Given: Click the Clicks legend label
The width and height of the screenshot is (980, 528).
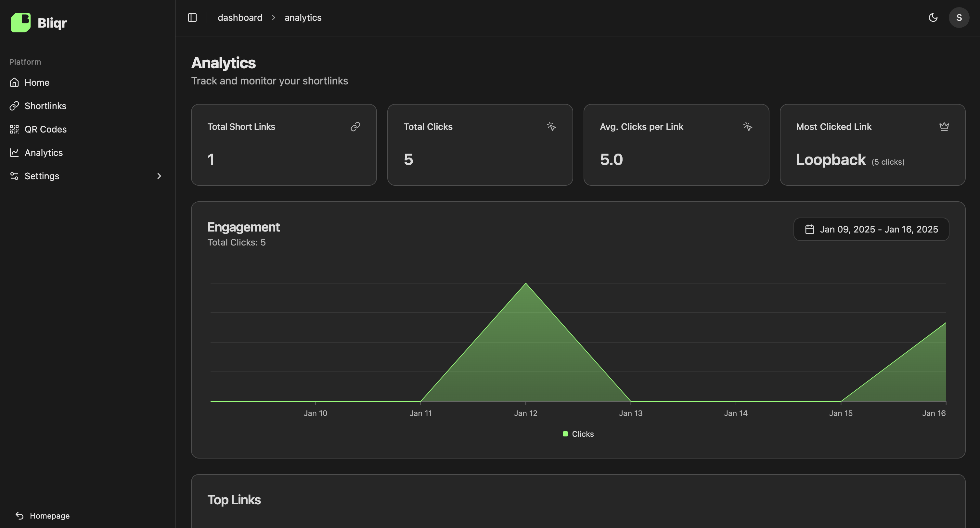Looking at the screenshot, I should tap(583, 434).
